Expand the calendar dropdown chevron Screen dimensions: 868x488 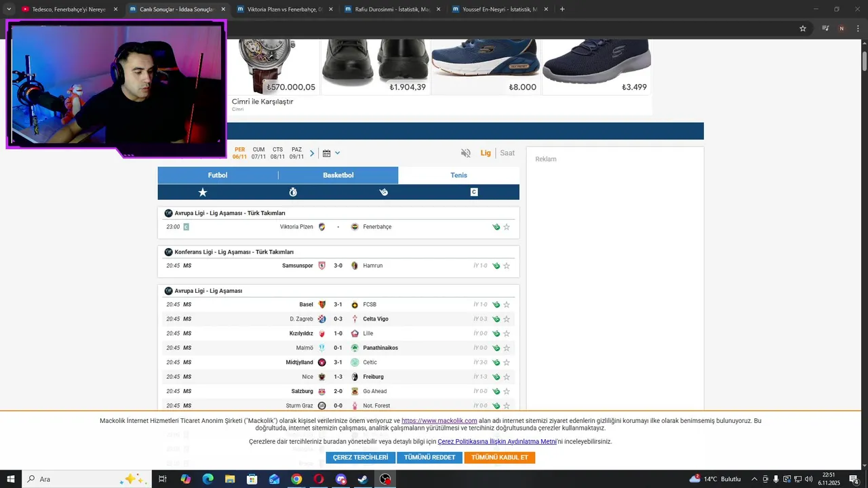click(338, 153)
